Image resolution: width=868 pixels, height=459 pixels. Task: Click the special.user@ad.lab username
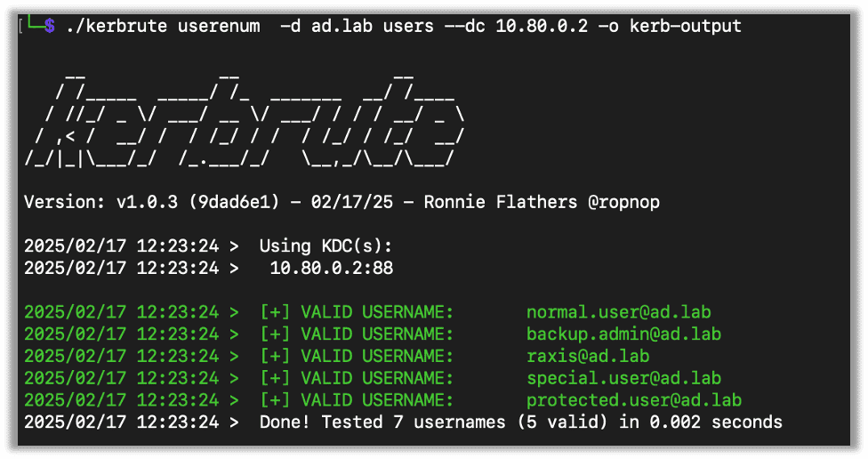[x=623, y=378]
